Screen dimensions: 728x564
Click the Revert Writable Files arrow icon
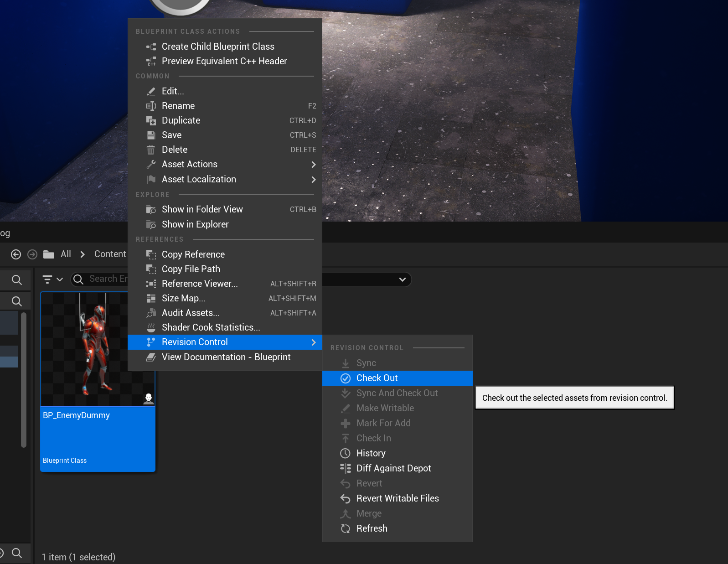click(346, 498)
